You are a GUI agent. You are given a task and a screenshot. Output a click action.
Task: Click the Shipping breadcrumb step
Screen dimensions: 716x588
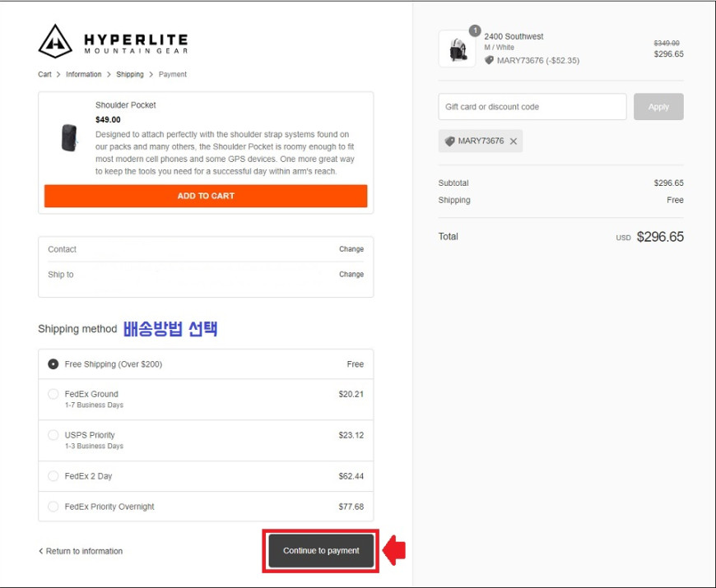coord(130,74)
